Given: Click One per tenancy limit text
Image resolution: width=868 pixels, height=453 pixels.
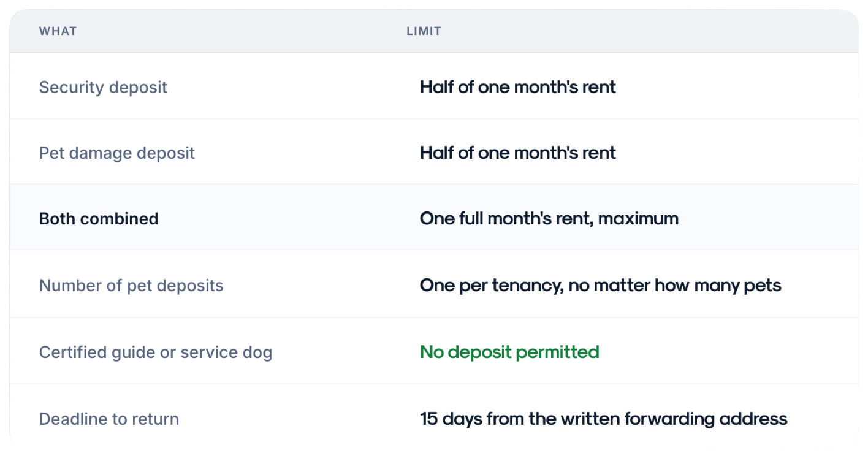Looking at the screenshot, I should click(x=601, y=286).
